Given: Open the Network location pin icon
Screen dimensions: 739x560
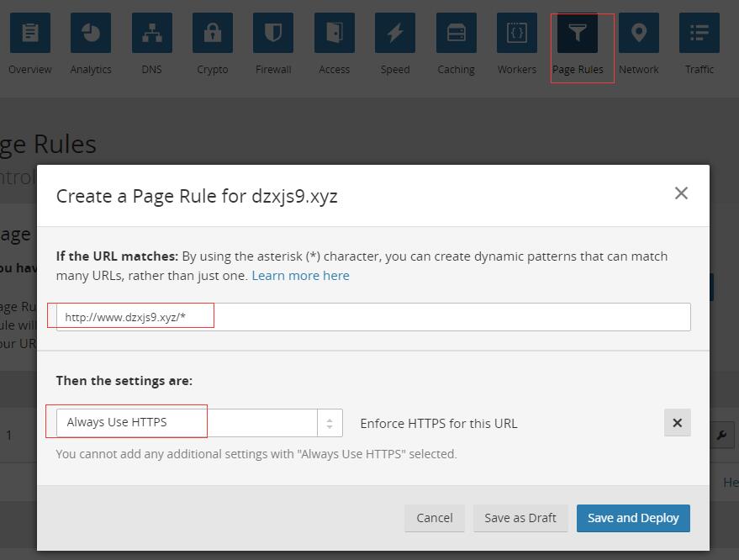Looking at the screenshot, I should [x=639, y=33].
